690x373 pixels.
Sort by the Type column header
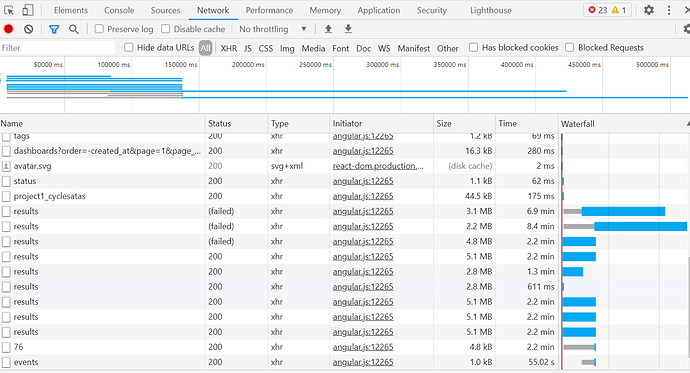[x=298, y=124]
